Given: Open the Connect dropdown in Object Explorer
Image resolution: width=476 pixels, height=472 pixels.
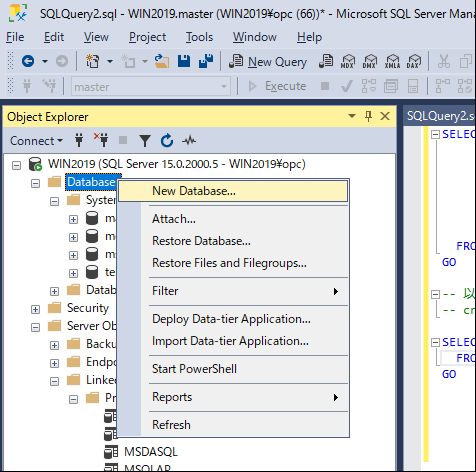Looking at the screenshot, I should click(x=36, y=141).
